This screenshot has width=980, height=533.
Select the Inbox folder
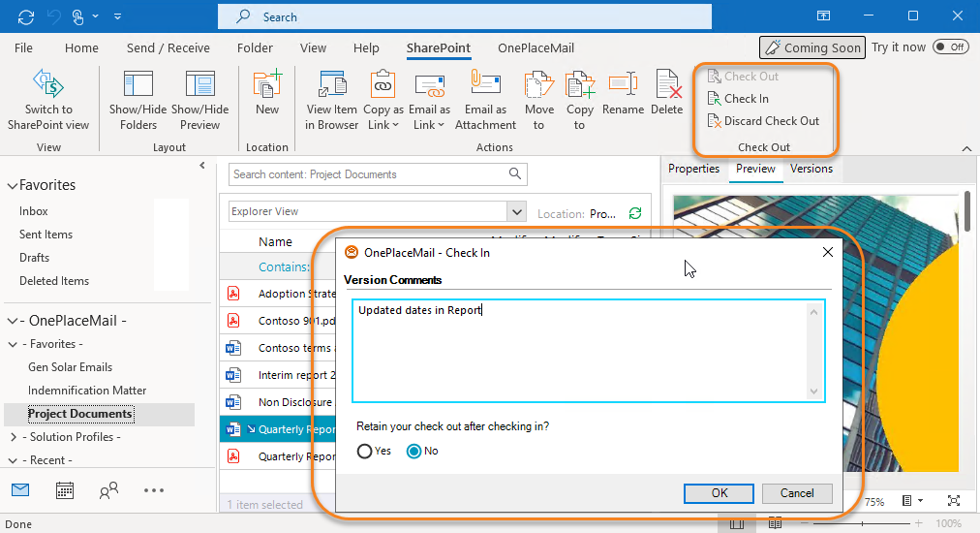tap(34, 211)
